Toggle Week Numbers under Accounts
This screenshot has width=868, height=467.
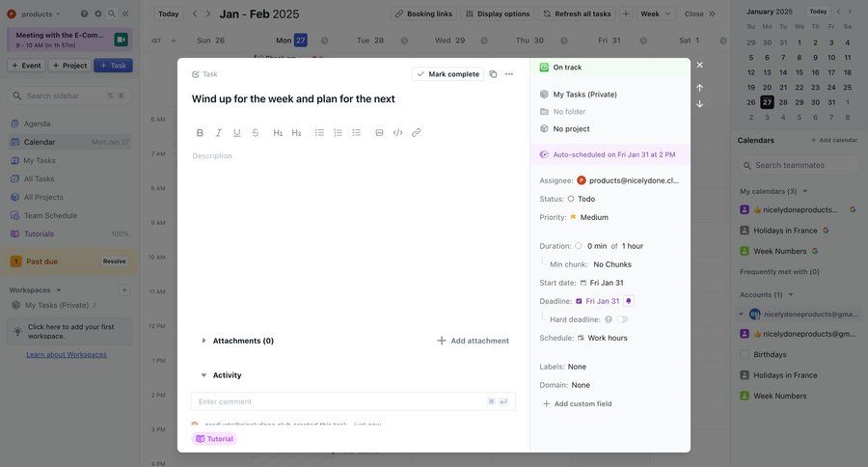[x=745, y=396]
